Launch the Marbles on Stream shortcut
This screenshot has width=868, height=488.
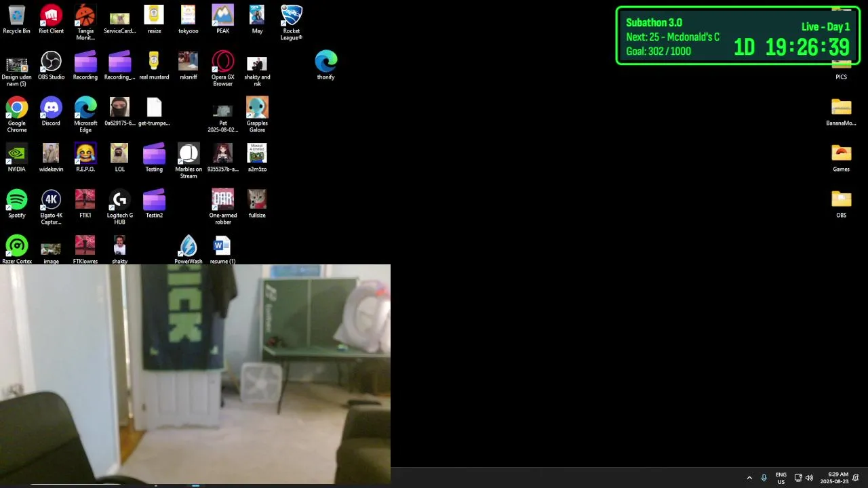[189, 161]
